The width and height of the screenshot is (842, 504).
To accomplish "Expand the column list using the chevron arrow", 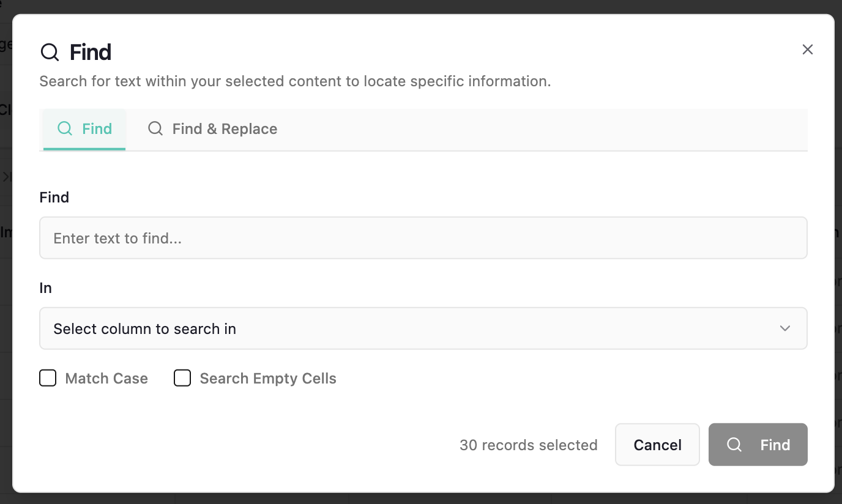I will 785,328.
